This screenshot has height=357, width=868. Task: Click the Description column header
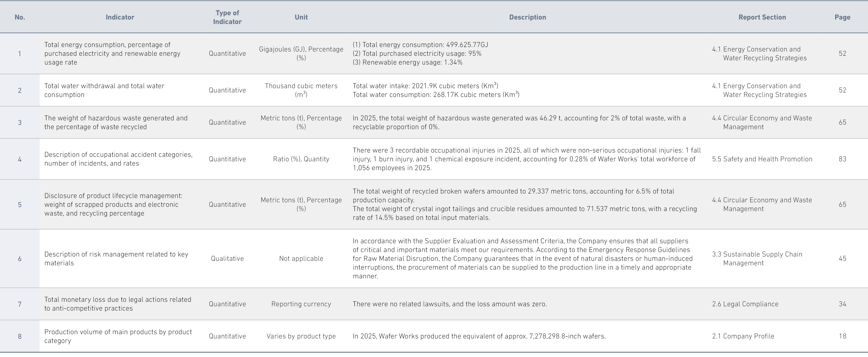coord(527,17)
